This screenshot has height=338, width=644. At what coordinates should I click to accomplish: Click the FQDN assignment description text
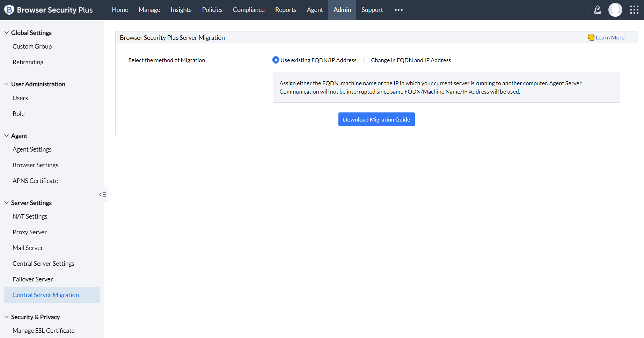click(x=430, y=87)
